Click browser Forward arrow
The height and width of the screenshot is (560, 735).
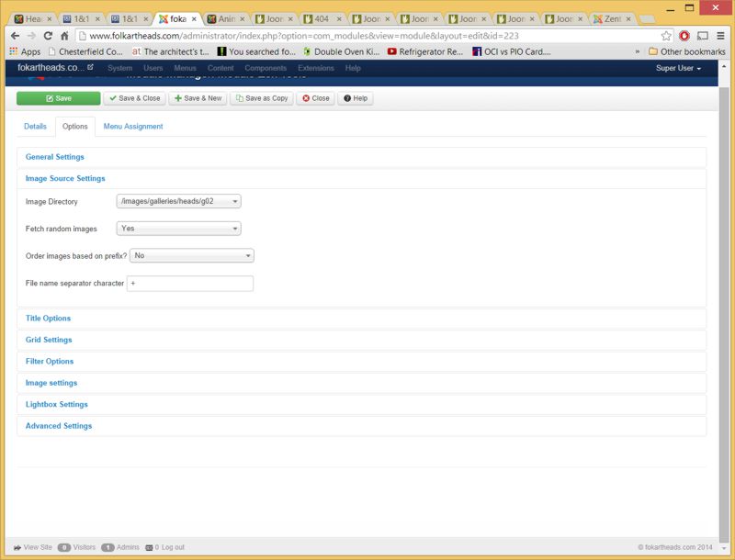(31, 36)
